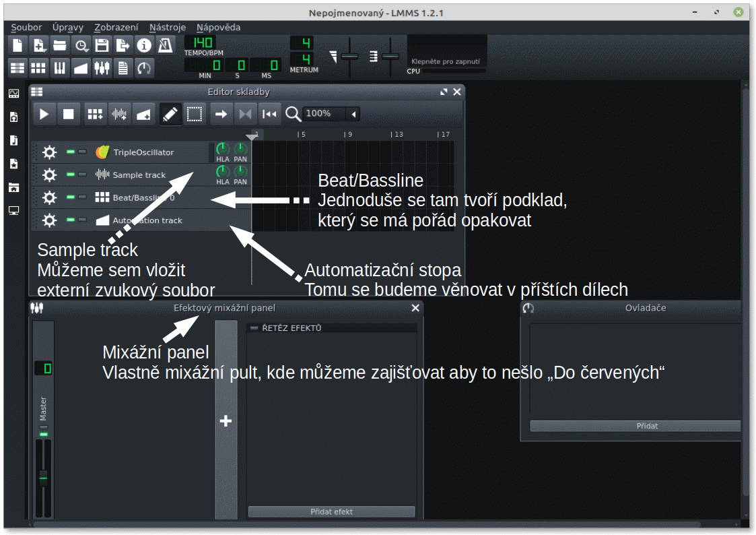756x535 pixels.
Task: Open the 100% zoom dropdown arrow
Action: (354, 115)
